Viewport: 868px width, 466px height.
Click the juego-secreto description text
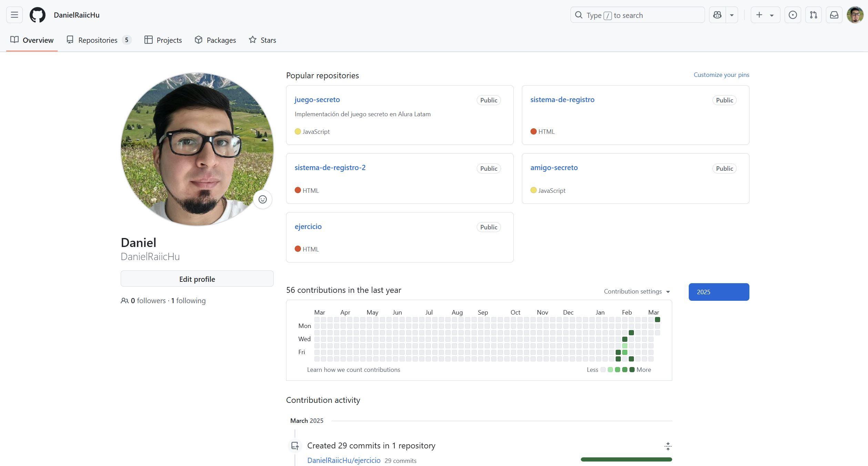[362, 114]
